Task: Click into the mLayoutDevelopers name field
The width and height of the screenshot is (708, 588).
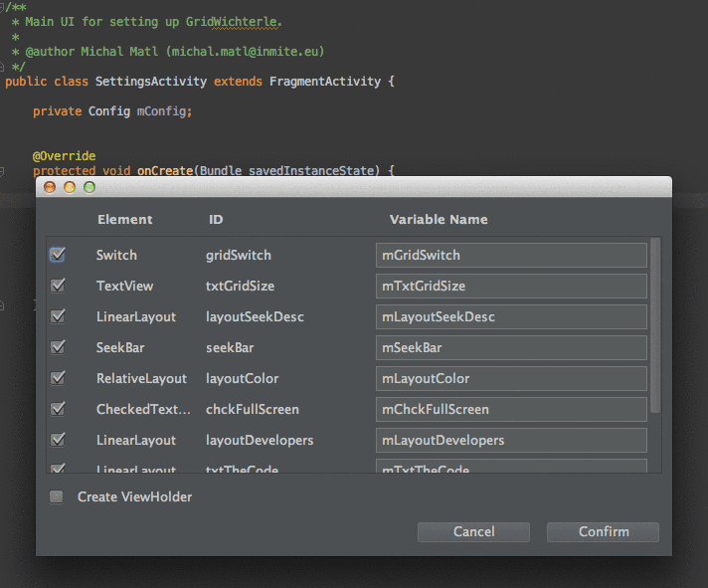Action: click(x=511, y=440)
